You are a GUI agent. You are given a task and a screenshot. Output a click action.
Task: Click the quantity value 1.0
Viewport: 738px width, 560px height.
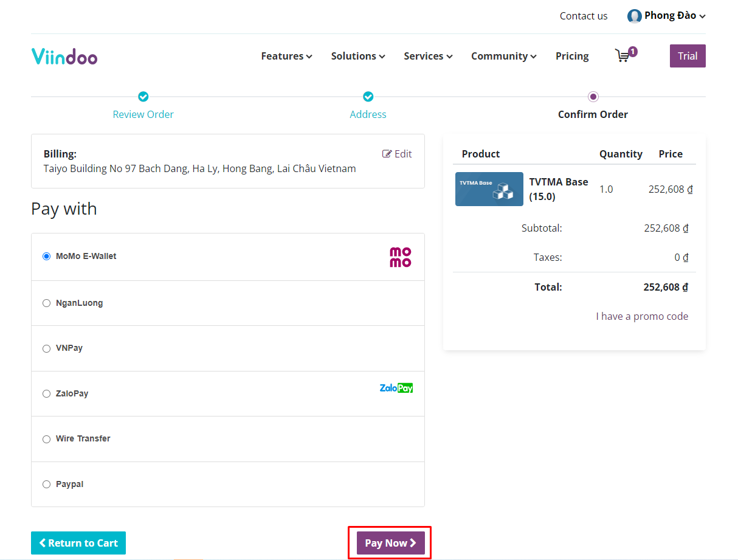(x=606, y=189)
